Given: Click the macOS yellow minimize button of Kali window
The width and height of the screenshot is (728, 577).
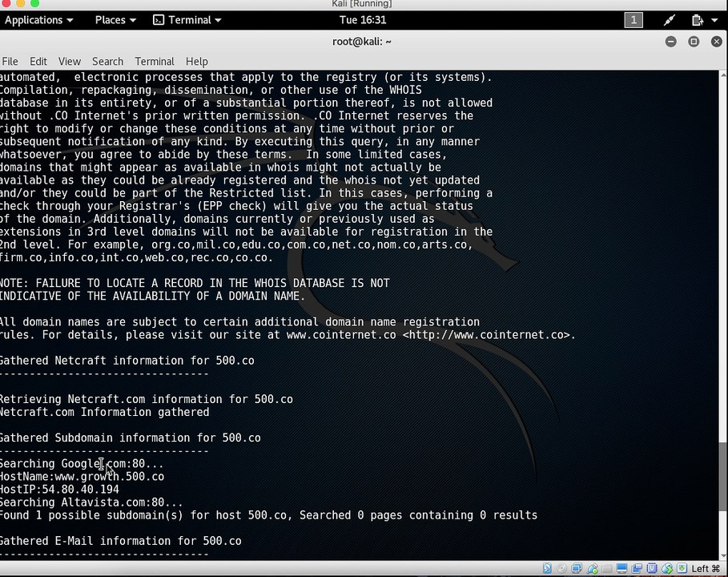Looking at the screenshot, I should (20, 2).
